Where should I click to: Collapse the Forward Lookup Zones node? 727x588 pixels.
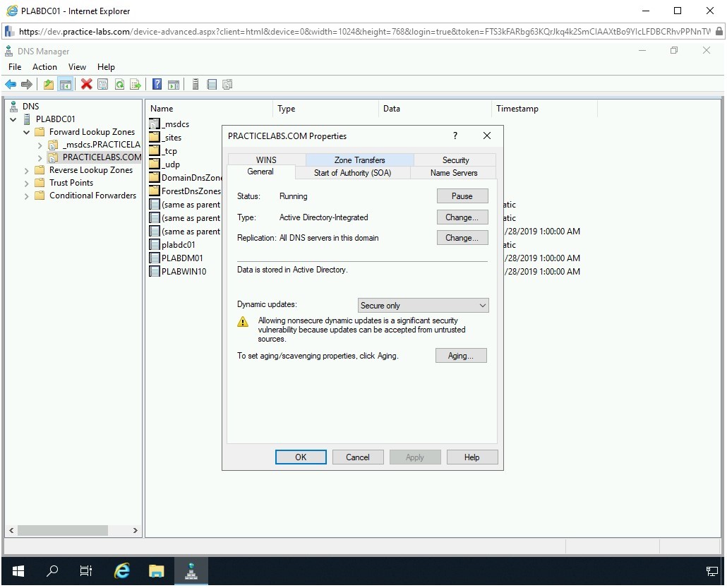[27, 132]
